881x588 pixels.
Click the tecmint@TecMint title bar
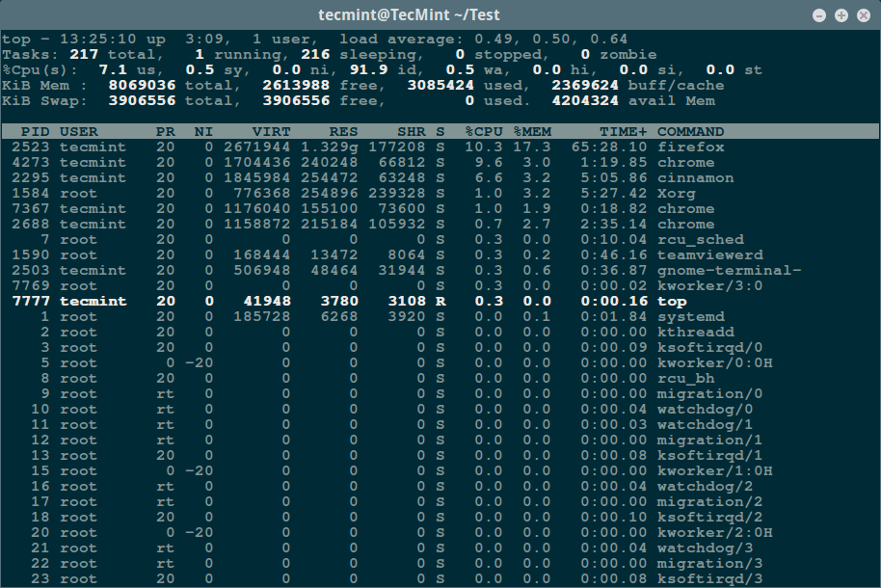[440, 14]
